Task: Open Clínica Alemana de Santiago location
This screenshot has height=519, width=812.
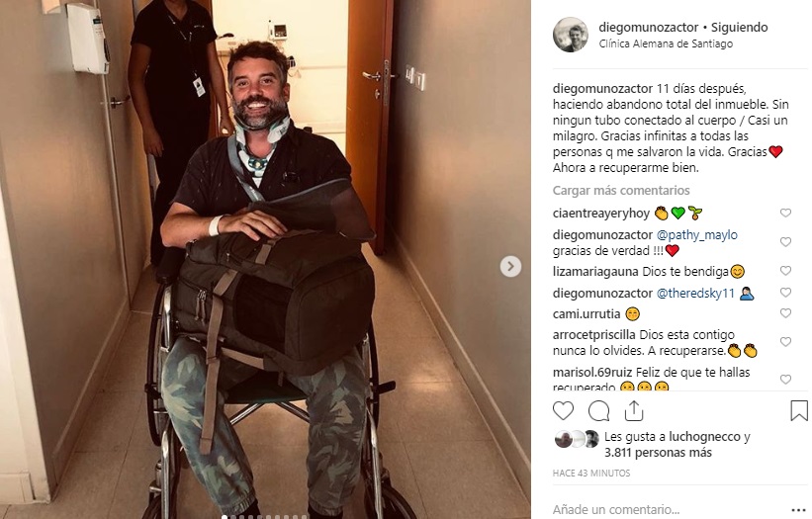Action: coord(666,43)
